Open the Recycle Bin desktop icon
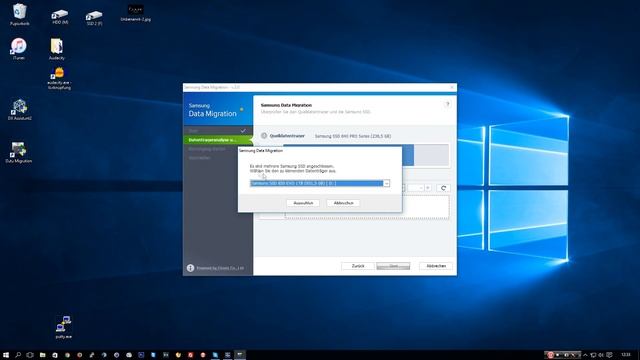Screen dimensions: 640x360 19,14
